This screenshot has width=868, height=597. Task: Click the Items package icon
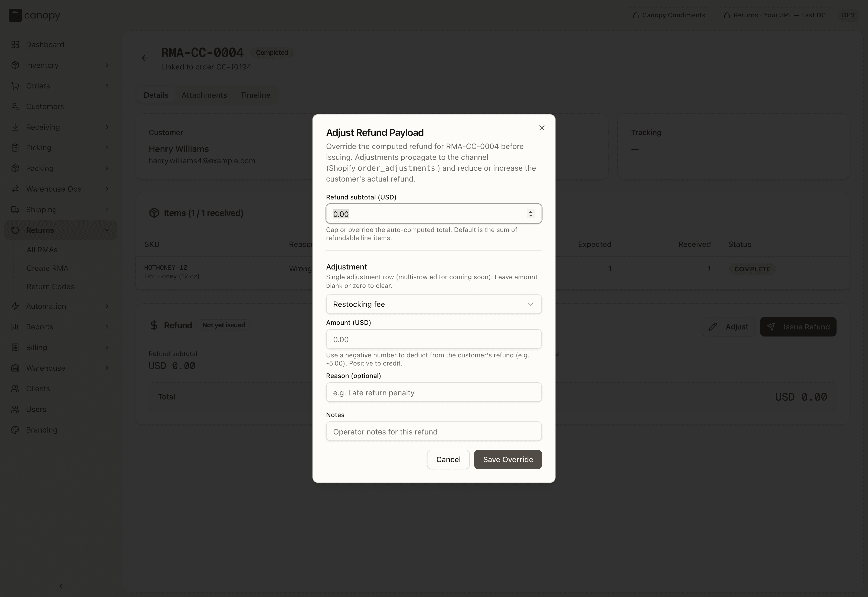(x=154, y=213)
